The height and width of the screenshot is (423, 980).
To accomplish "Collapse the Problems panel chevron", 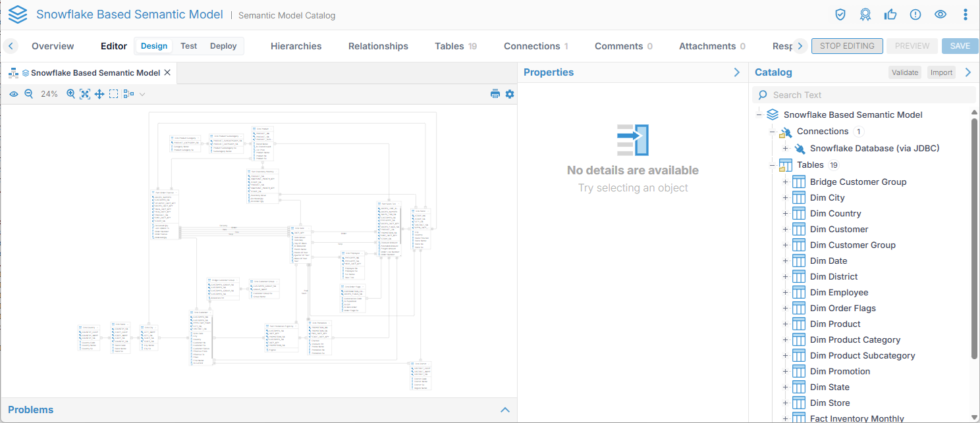I will tap(505, 410).
